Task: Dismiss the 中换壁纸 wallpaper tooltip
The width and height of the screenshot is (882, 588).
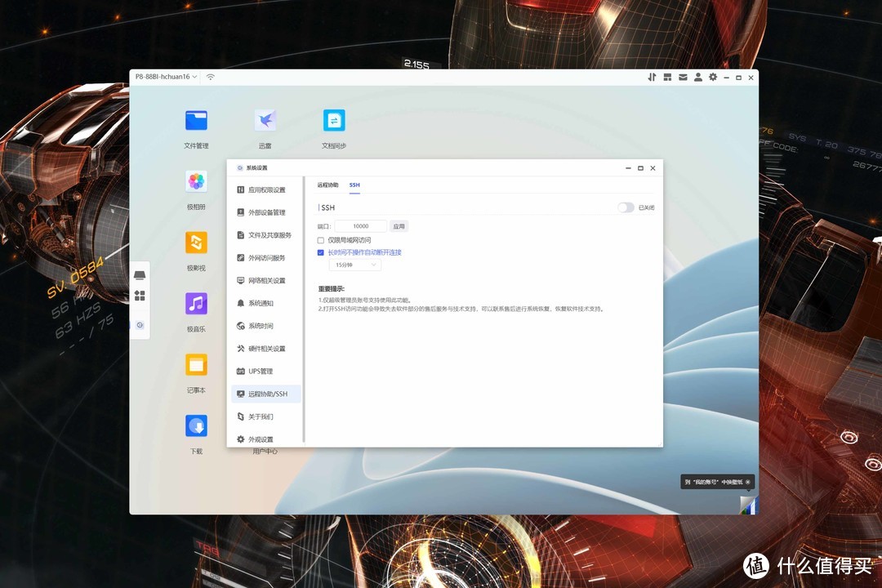Action: click(x=747, y=483)
